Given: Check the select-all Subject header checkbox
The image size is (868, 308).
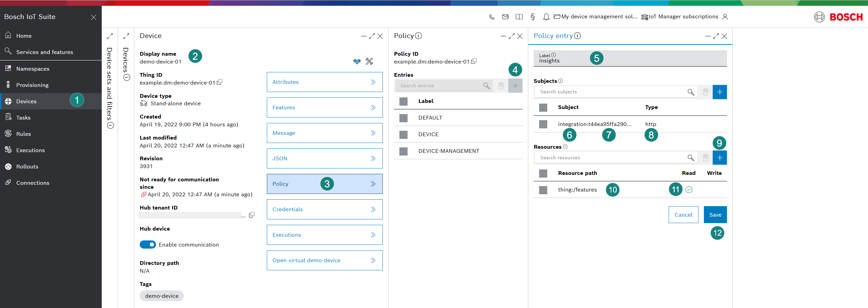Looking at the screenshot, I should click(x=543, y=107).
